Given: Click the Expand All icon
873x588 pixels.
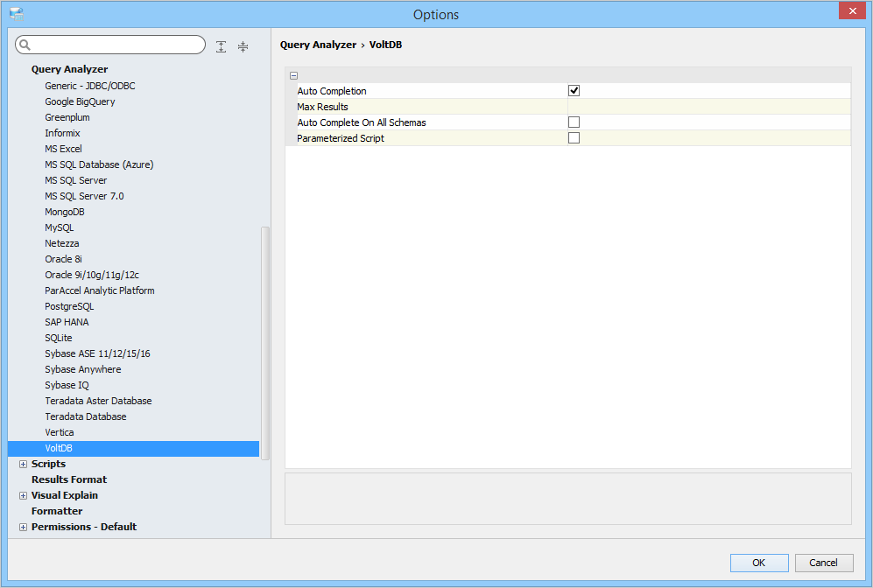Looking at the screenshot, I should point(221,46).
